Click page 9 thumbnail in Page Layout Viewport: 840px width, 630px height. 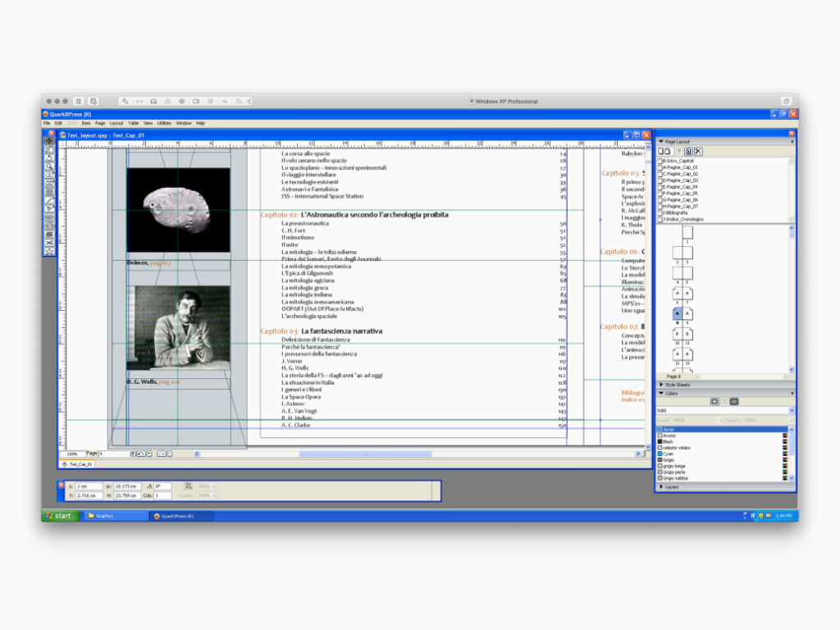tap(687, 313)
